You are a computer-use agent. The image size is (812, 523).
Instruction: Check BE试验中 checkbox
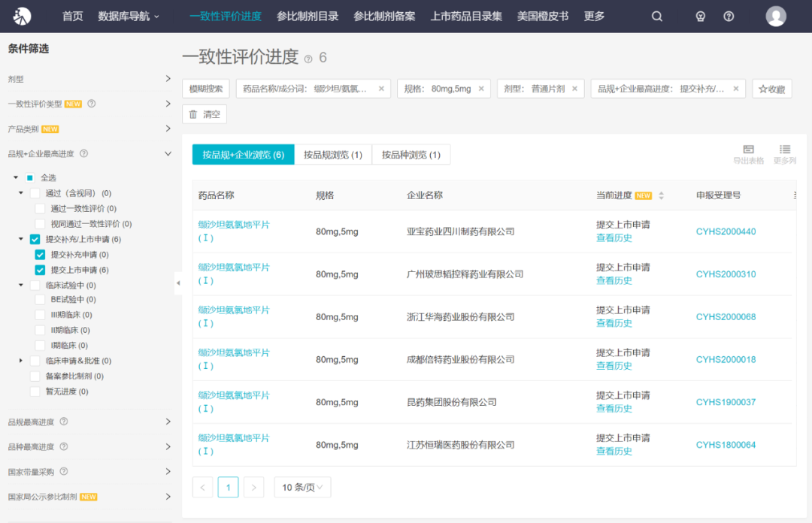(x=40, y=299)
